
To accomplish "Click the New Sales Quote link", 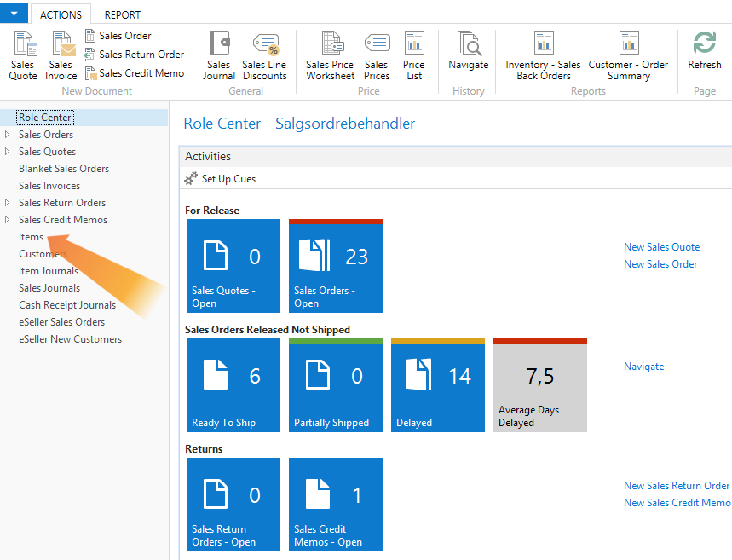I will pyautogui.click(x=661, y=247).
